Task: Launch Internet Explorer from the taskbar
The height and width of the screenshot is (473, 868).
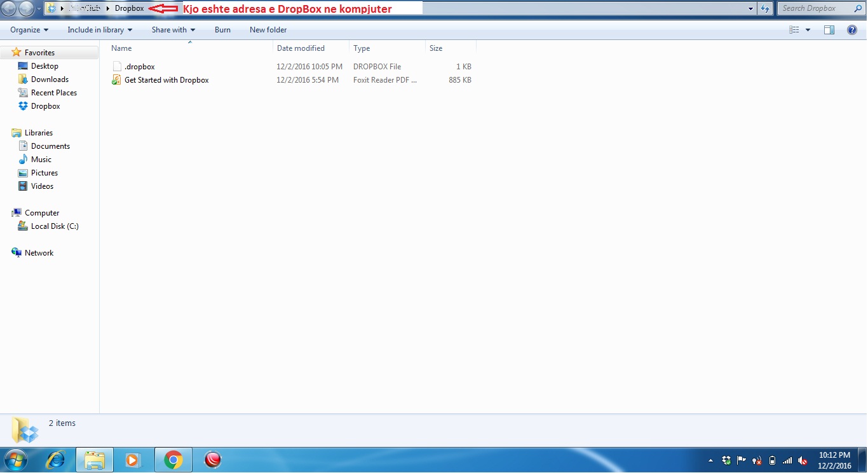Action: (56, 460)
